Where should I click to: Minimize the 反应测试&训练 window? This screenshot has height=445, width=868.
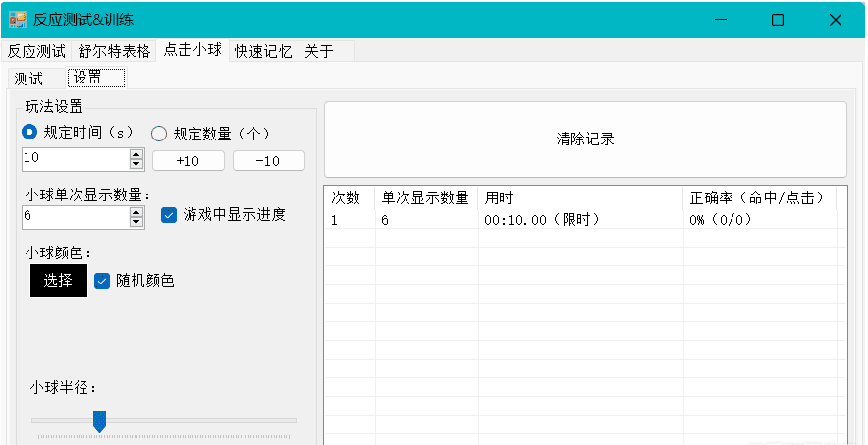pos(721,20)
